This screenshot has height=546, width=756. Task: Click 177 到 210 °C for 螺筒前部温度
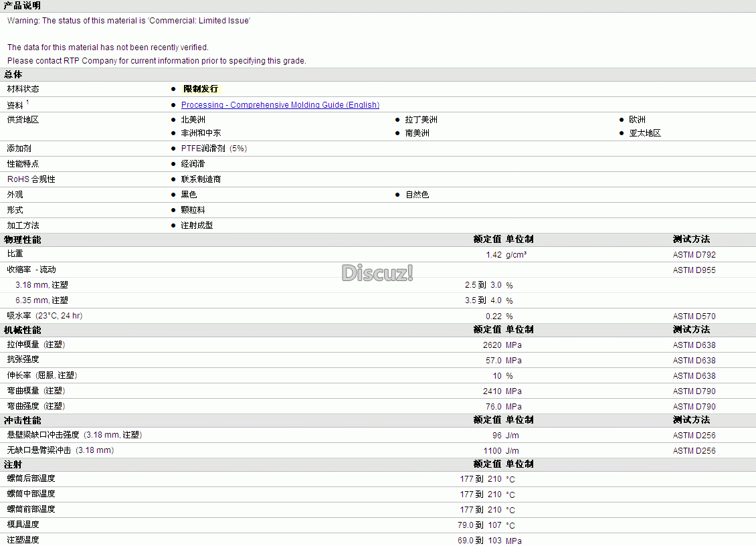pyautogui.click(x=488, y=510)
